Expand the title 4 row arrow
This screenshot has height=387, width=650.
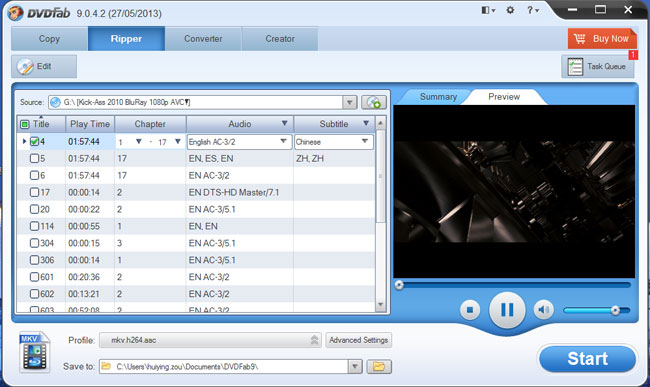pos(24,141)
